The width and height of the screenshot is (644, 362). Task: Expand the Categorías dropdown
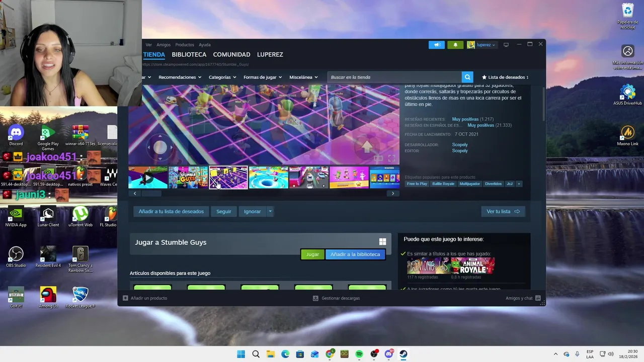222,77
